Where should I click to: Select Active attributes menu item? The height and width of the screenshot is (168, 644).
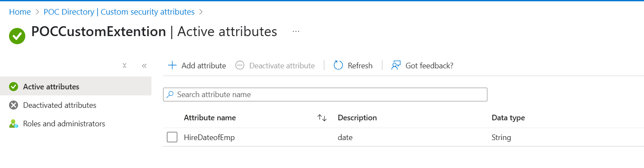coord(76,86)
